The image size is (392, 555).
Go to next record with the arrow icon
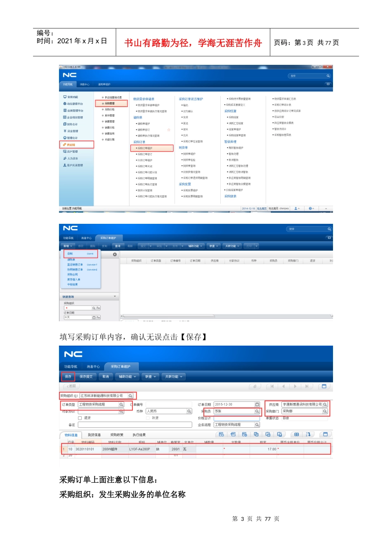(x=295, y=387)
